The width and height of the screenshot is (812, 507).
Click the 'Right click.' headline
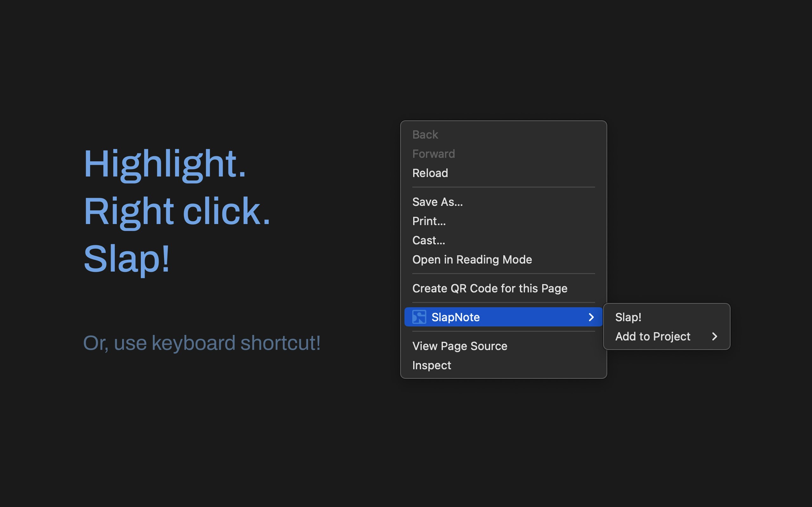click(x=177, y=211)
